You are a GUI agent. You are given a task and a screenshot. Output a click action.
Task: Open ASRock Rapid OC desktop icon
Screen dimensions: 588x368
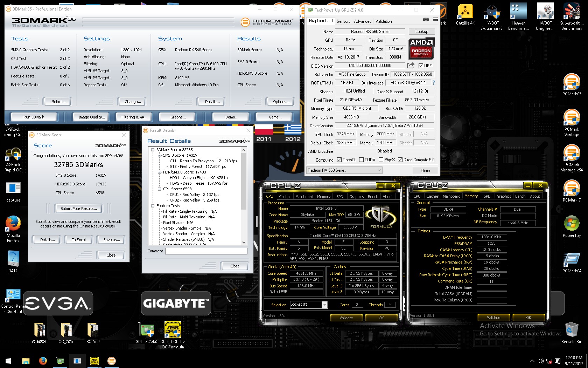click(13, 160)
